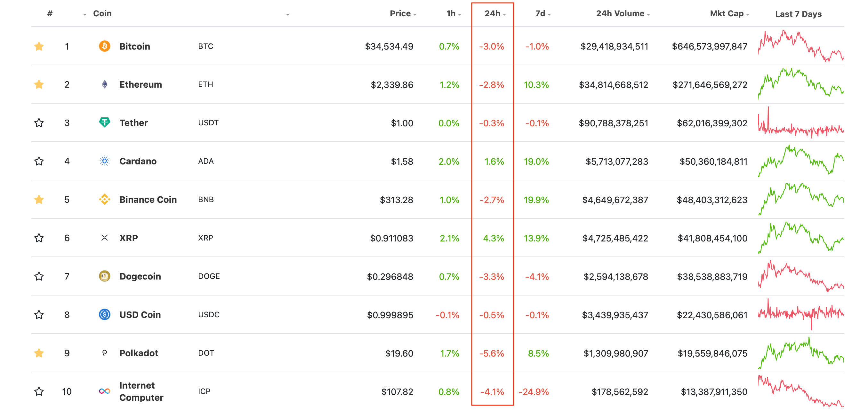Expand the Mkt Cap sort arrow
Viewport: 868px width, 410px height.
pos(748,14)
